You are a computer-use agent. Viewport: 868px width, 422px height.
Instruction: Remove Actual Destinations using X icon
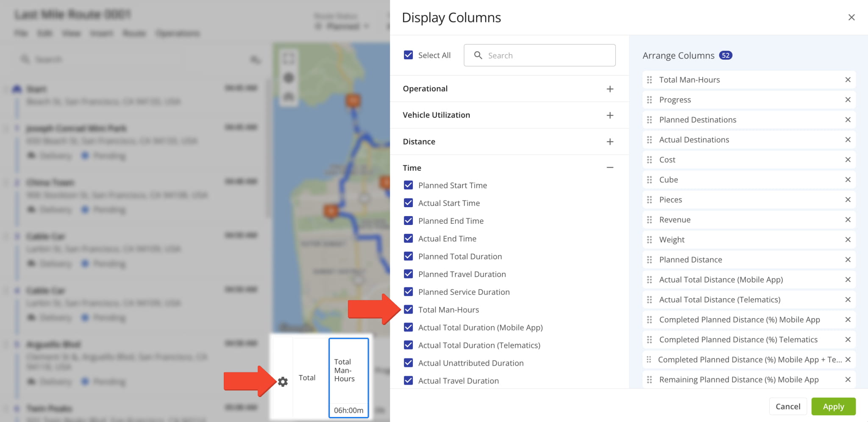point(848,140)
